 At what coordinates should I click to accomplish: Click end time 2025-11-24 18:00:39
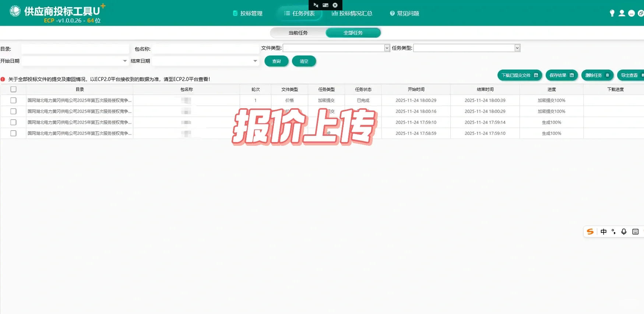485,100
